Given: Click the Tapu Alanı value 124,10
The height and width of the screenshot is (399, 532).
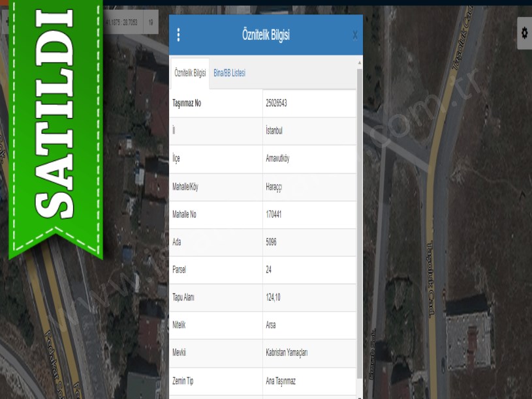Looking at the screenshot, I should [273, 297].
